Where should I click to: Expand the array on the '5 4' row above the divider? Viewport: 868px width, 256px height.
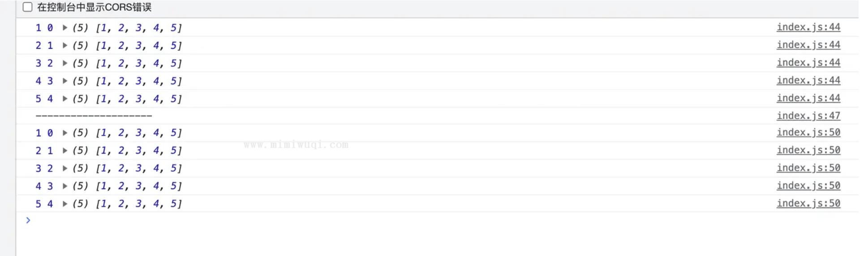65,98
